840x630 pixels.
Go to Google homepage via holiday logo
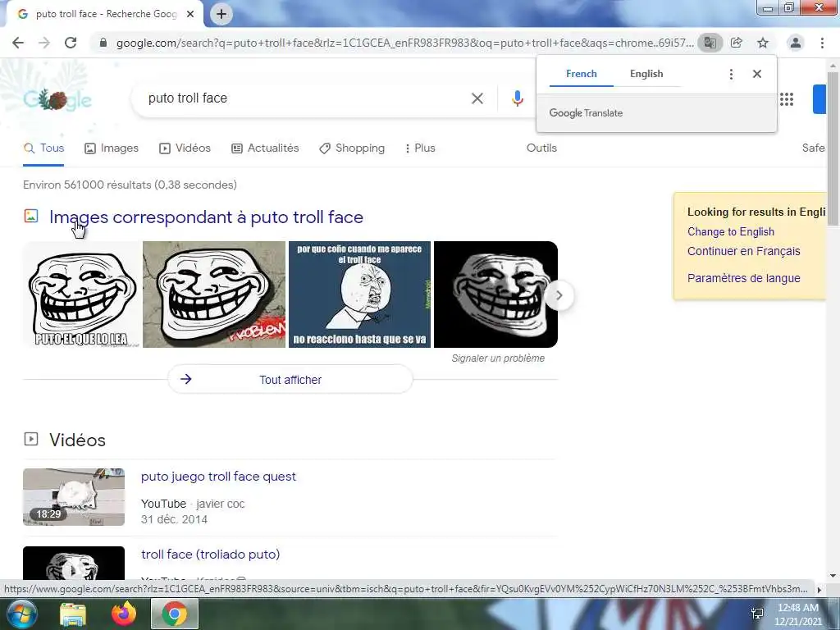(x=57, y=99)
